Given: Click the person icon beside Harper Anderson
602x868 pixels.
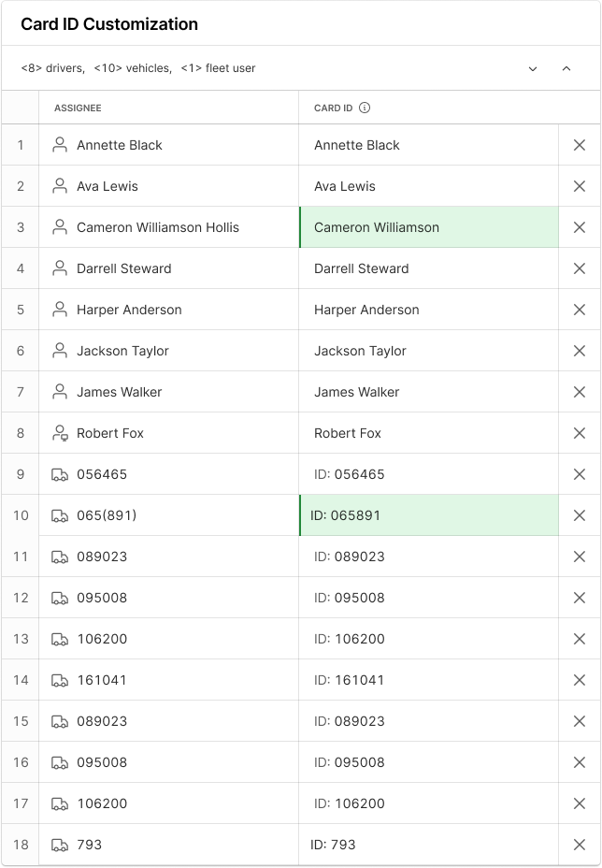Looking at the screenshot, I should [60, 310].
